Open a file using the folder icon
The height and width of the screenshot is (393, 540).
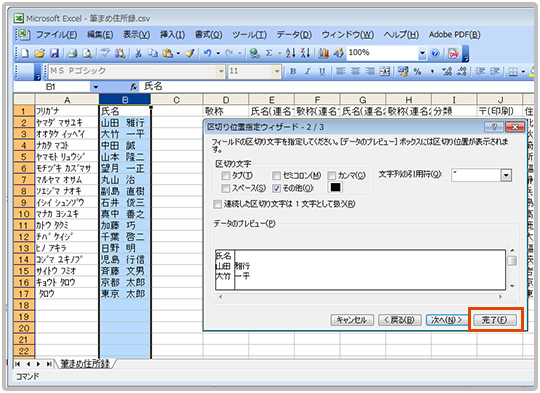[39, 53]
